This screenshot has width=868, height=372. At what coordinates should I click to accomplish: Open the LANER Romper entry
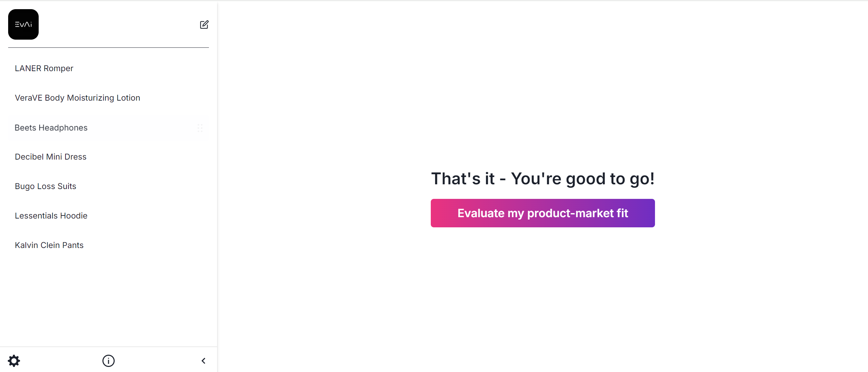[x=44, y=68]
